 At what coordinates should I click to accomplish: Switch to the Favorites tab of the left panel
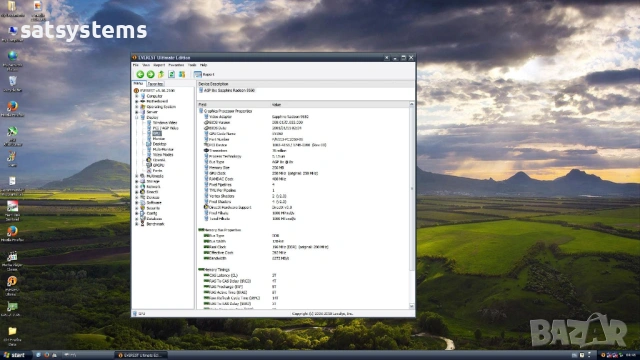pyautogui.click(x=155, y=84)
